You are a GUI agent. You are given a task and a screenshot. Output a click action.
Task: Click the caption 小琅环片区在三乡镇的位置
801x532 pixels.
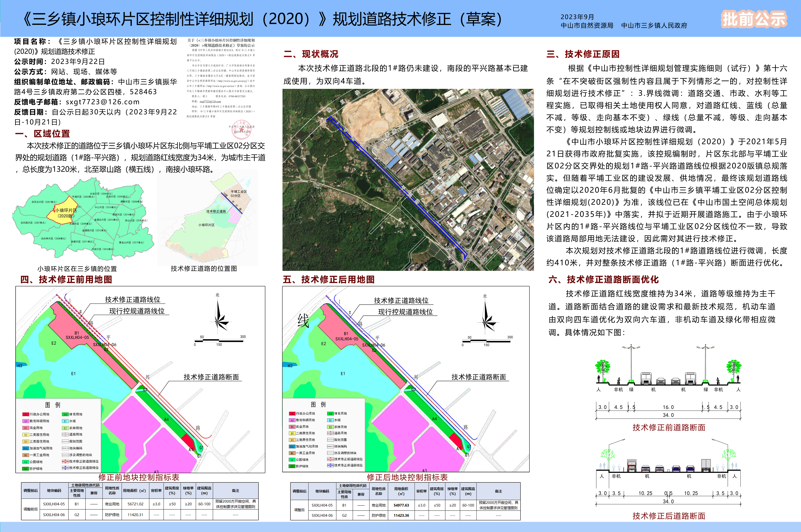pos(77,269)
